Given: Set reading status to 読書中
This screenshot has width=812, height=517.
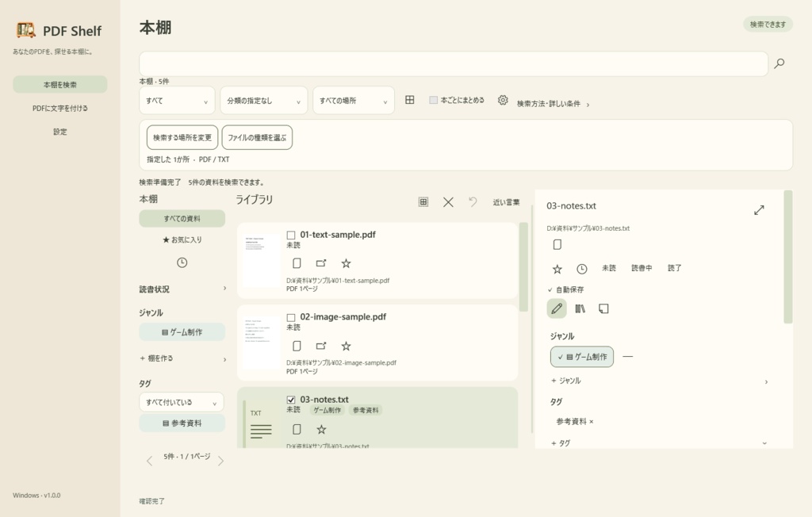Looking at the screenshot, I should pyautogui.click(x=642, y=268).
